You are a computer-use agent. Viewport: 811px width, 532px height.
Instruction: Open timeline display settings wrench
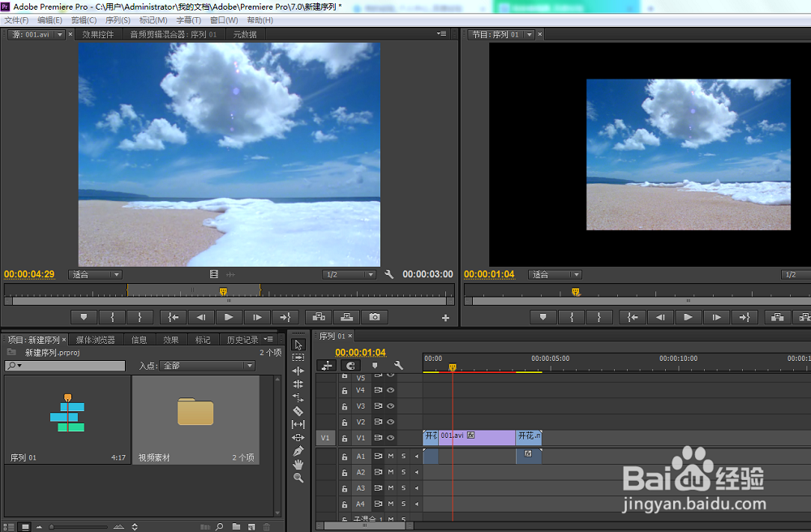pos(398,366)
